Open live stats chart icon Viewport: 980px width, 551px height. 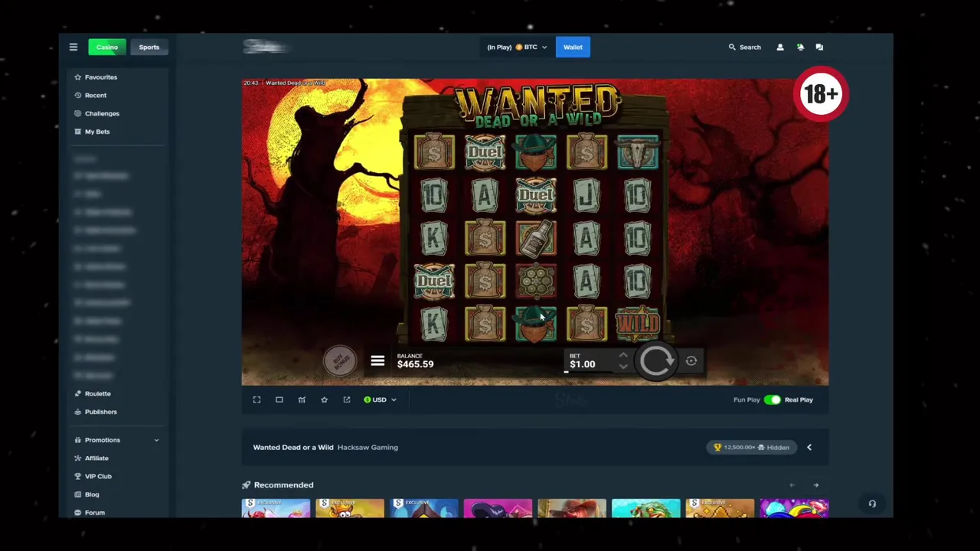(302, 399)
